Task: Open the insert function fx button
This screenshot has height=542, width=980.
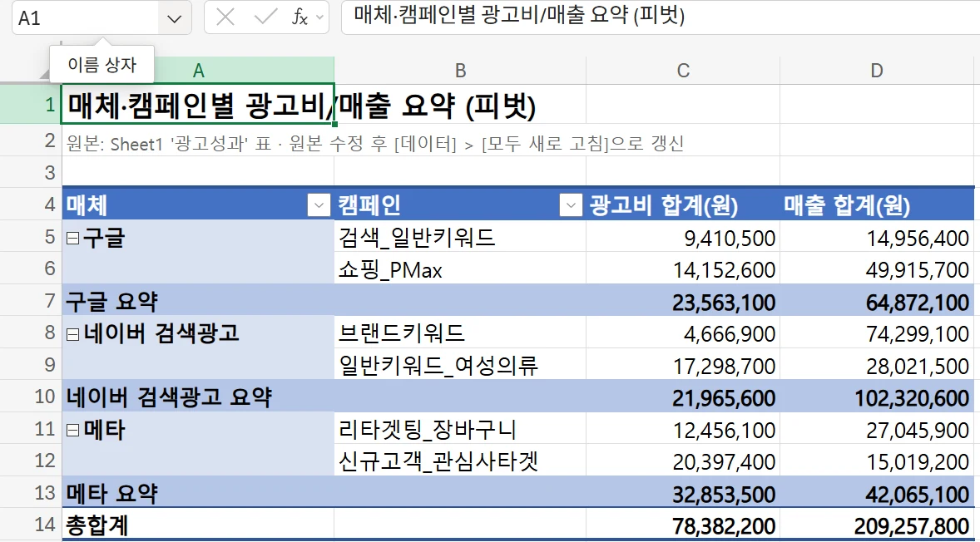Action: pyautogui.click(x=300, y=17)
